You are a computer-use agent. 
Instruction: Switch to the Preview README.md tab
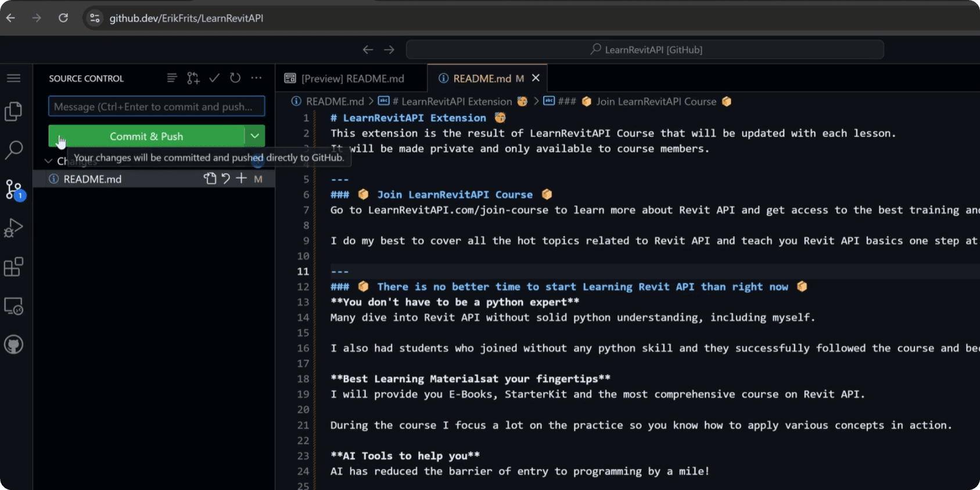click(352, 78)
